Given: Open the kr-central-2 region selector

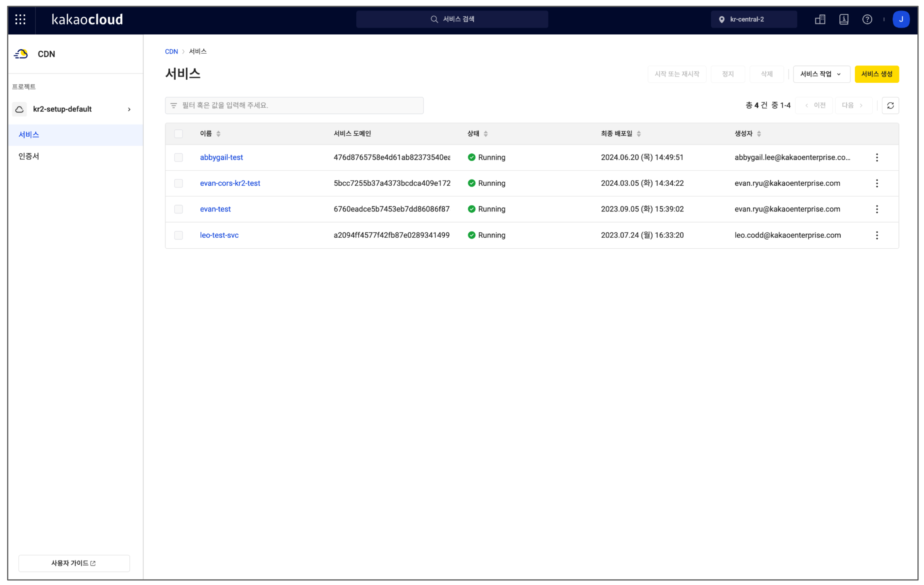Looking at the screenshot, I should point(753,19).
